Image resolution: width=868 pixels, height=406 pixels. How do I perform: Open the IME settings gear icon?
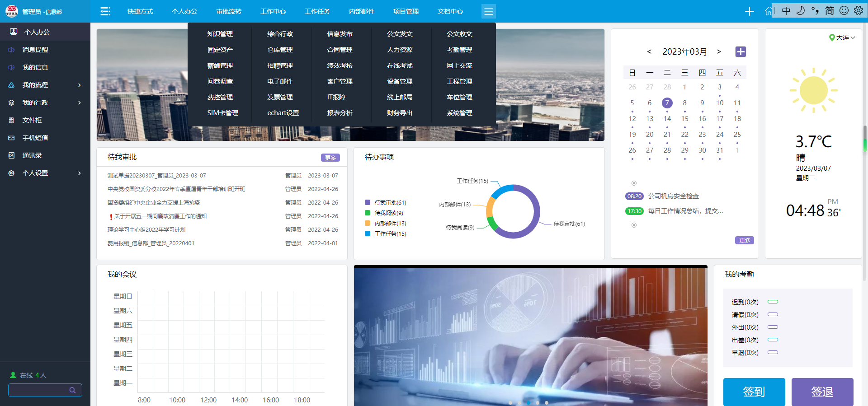point(859,10)
